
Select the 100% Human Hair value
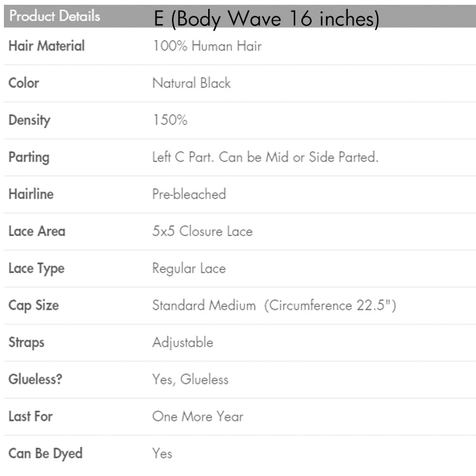tap(207, 46)
